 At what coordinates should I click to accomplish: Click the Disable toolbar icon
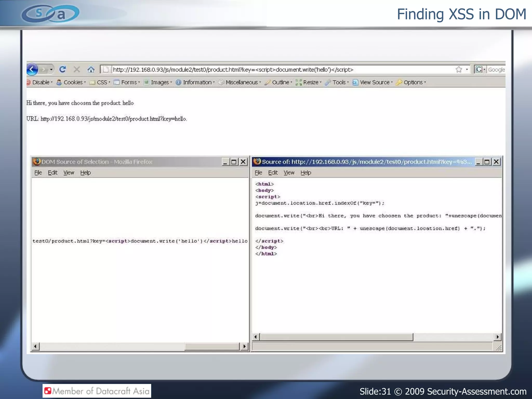pos(28,82)
